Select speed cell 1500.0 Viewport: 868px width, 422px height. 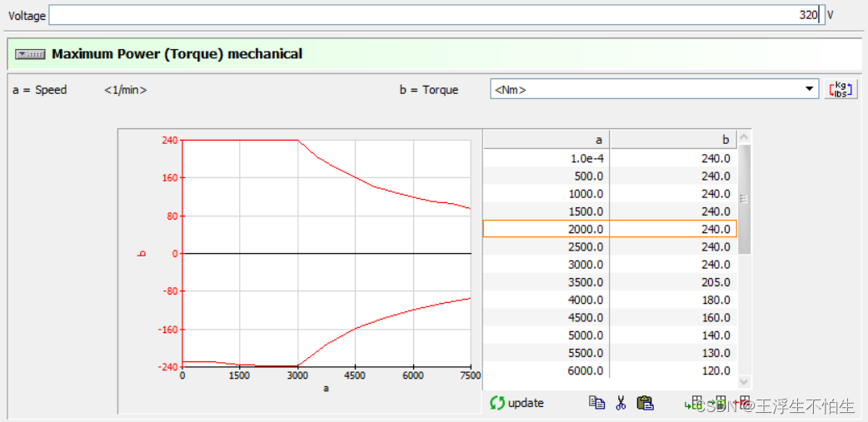(546, 211)
